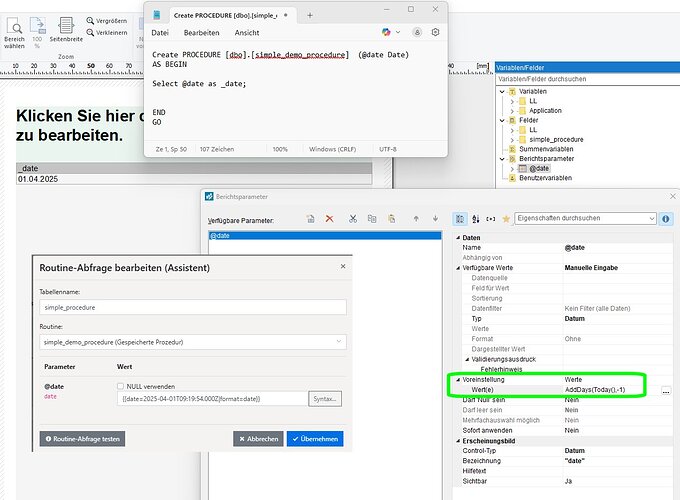Collapse Berichtsparameter tree node

coord(502,159)
